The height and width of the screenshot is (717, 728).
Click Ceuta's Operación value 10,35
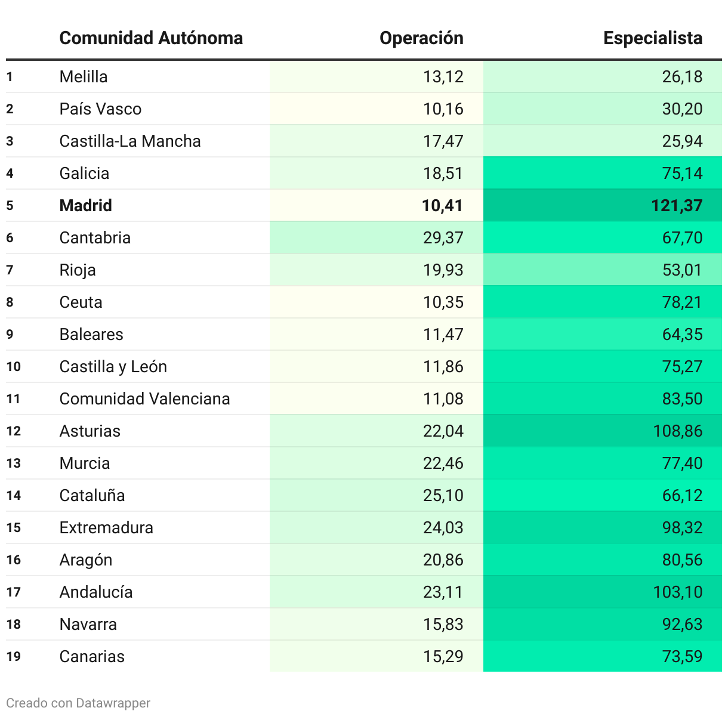click(x=443, y=302)
